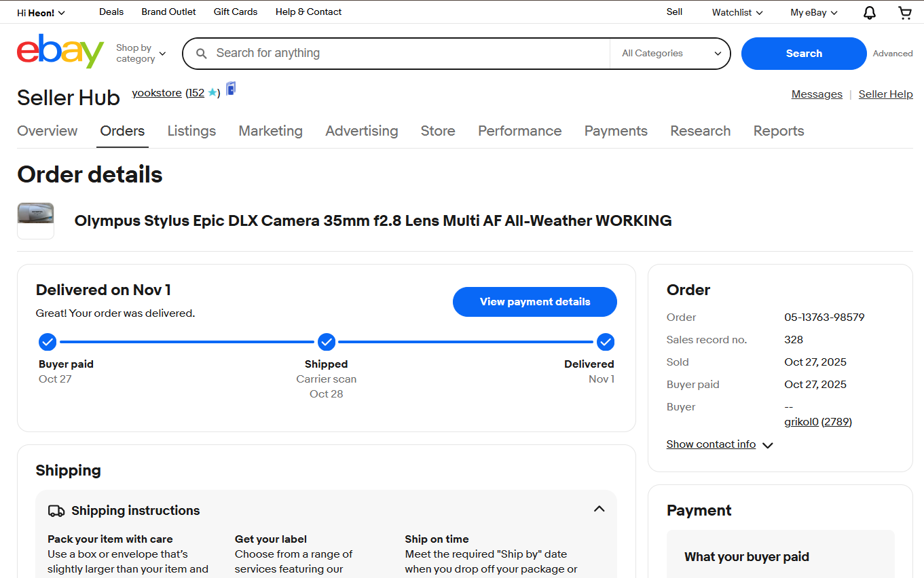Click the What your buyer paid heading

[747, 557]
